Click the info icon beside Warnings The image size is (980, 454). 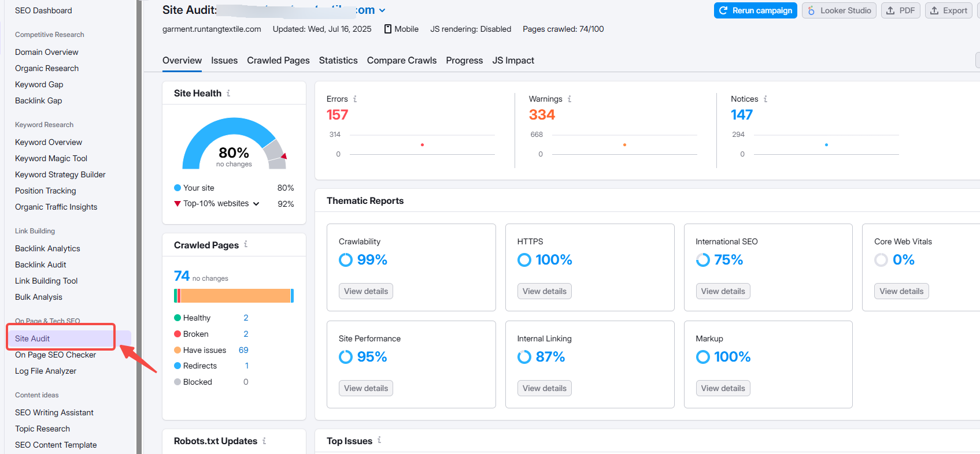coord(569,99)
